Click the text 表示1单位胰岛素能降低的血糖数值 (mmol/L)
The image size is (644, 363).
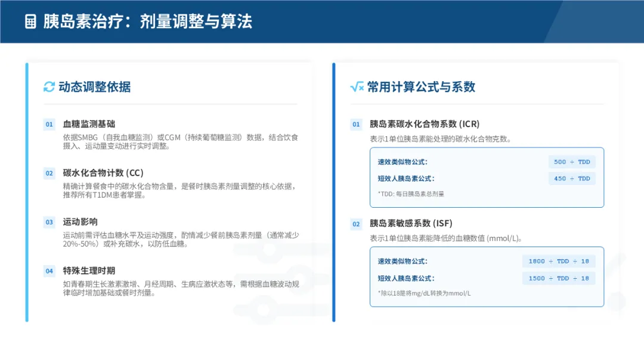[445, 238]
